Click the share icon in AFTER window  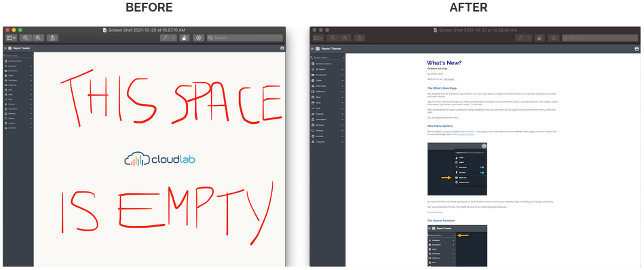(360, 38)
